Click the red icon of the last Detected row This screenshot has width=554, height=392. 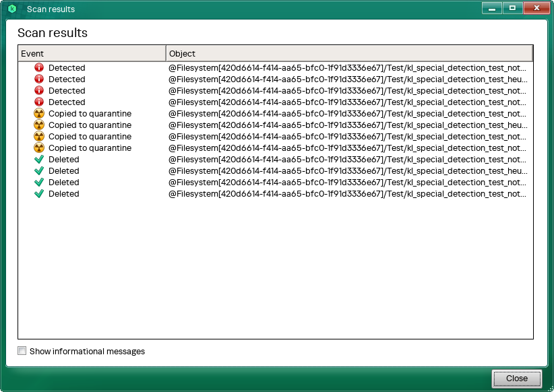coord(39,102)
